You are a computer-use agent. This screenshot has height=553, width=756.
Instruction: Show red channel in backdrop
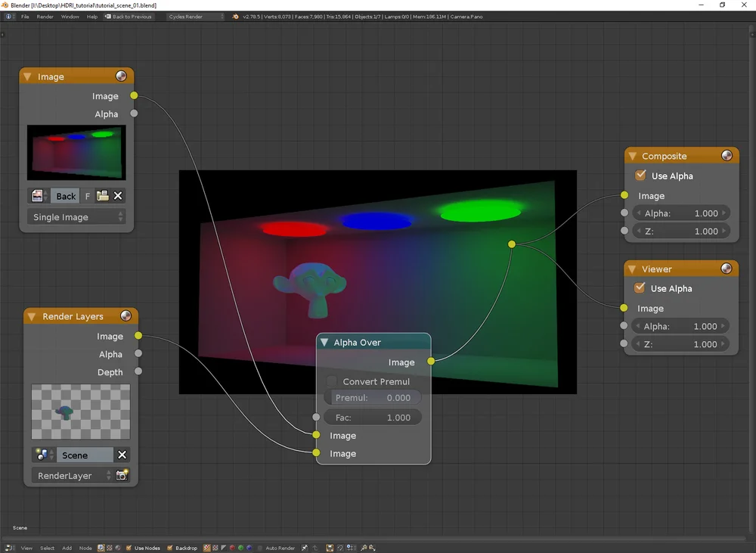click(x=232, y=548)
